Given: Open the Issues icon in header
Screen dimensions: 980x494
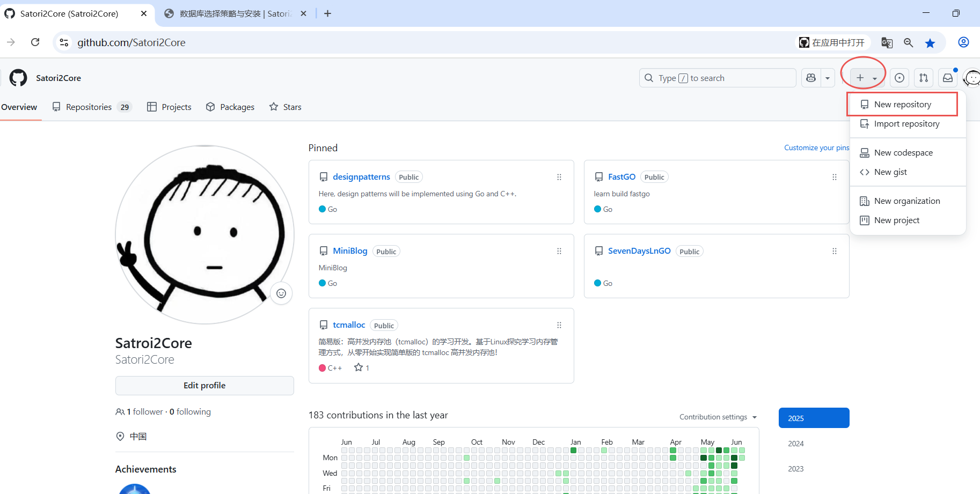Looking at the screenshot, I should tap(899, 78).
